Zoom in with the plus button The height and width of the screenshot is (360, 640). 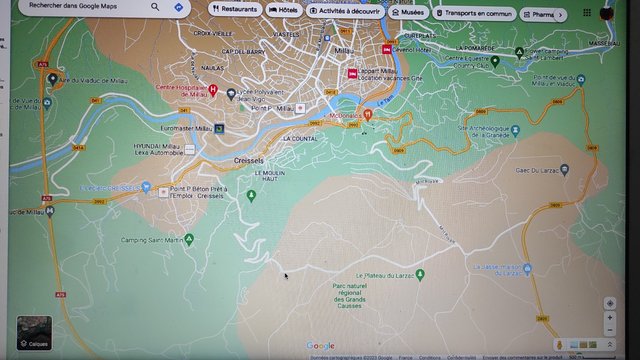pyautogui.click(x=610, y=318)
